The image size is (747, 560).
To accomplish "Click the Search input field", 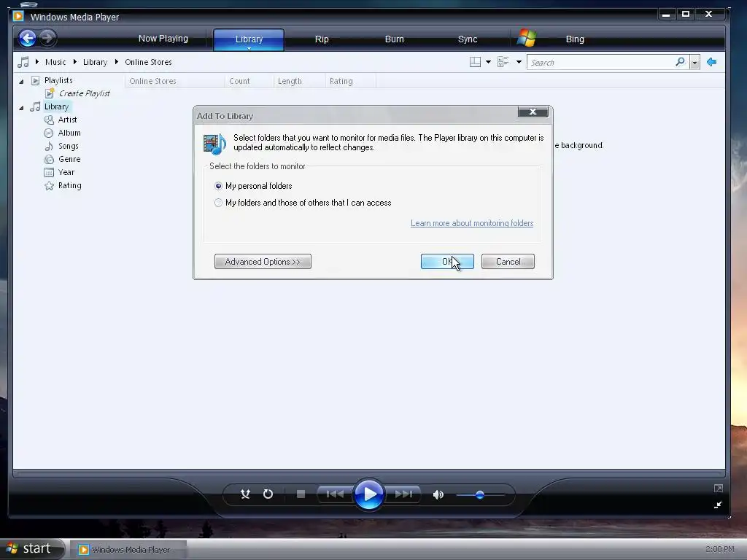I will [x=600, y=63].
